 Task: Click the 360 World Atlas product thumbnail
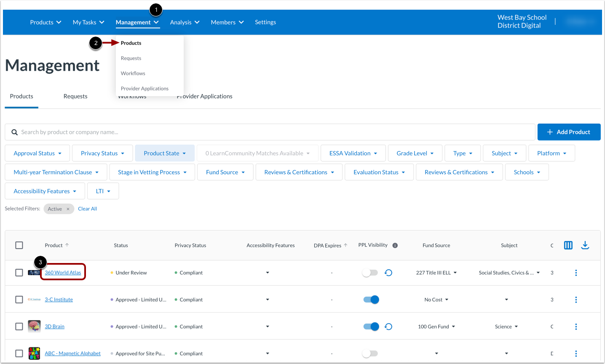tap(34, 273)
